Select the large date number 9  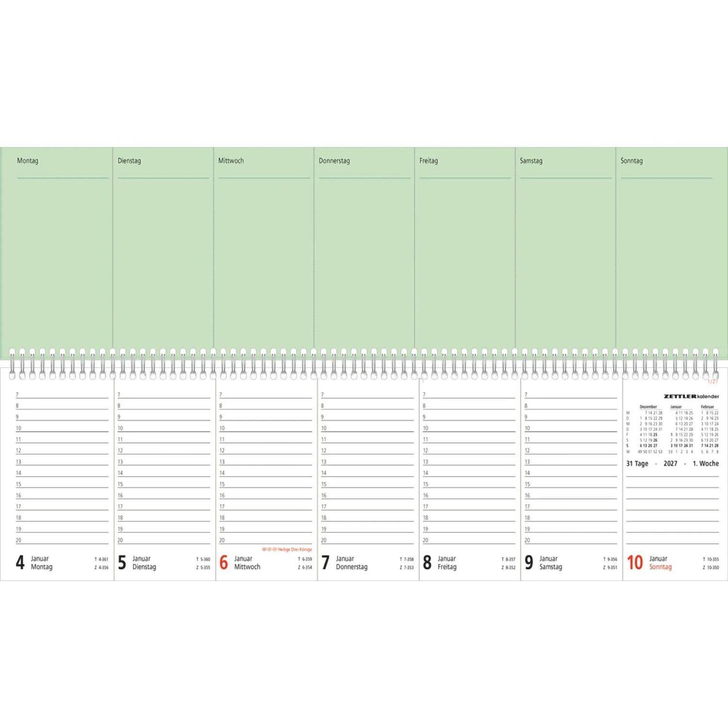click(529, 563)
